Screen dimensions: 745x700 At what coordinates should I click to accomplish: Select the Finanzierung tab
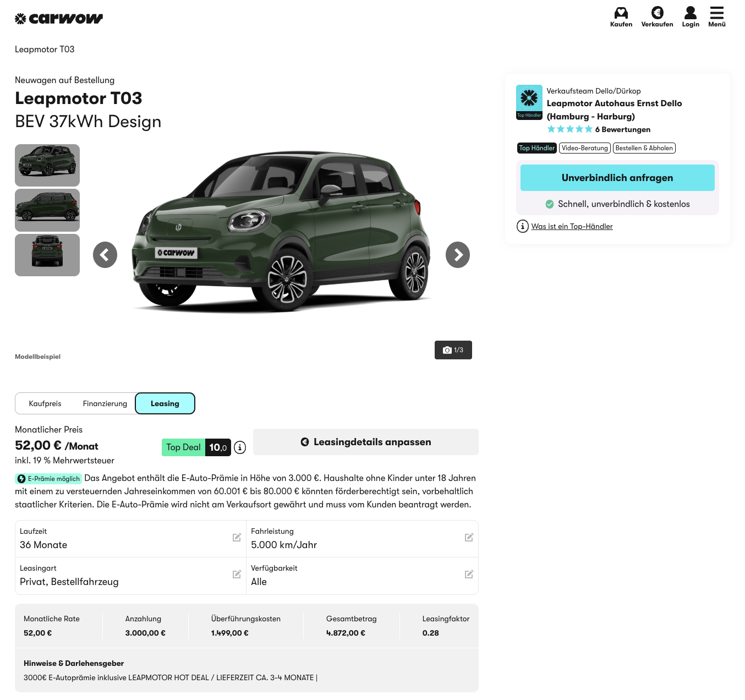105,403
